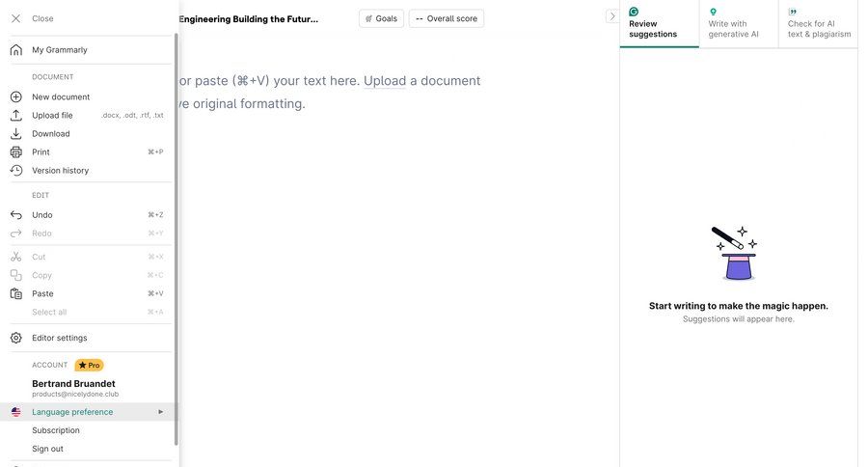Viewport: 868px width, 467px height.
Task: Click the Upload link in editor placeholder
Action: click(385, 81)
